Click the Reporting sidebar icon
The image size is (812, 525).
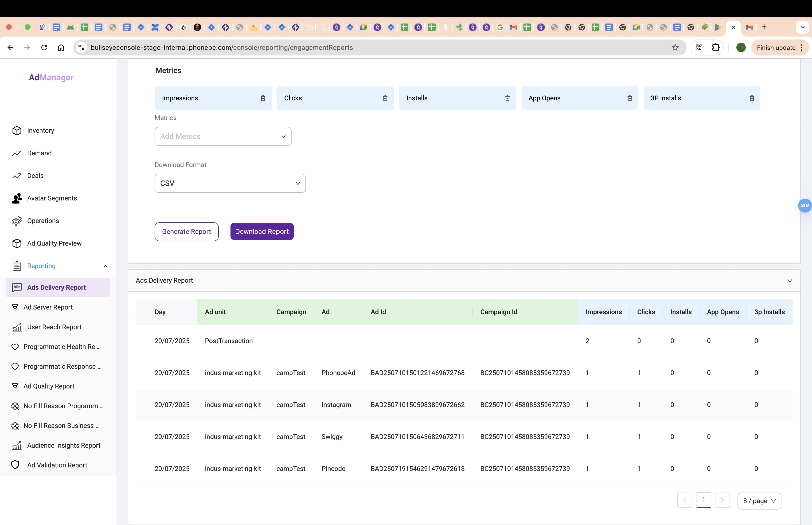(17, 266)
